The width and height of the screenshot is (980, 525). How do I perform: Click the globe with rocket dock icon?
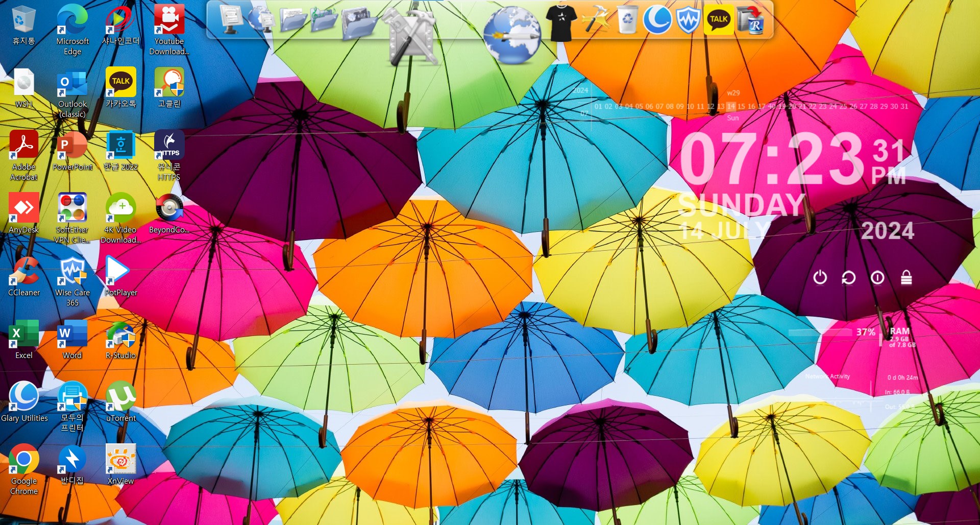pyautogui.click(x=512, y=35)
